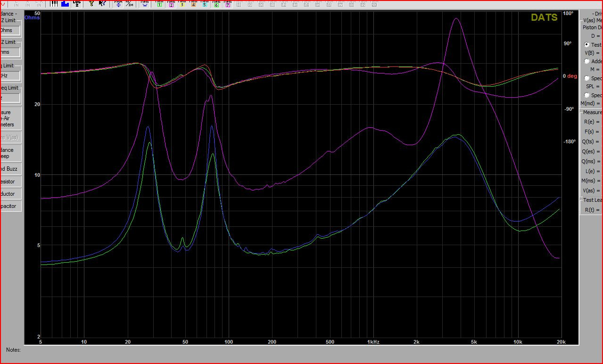Select the Added mass radio button

coord(587,61)
